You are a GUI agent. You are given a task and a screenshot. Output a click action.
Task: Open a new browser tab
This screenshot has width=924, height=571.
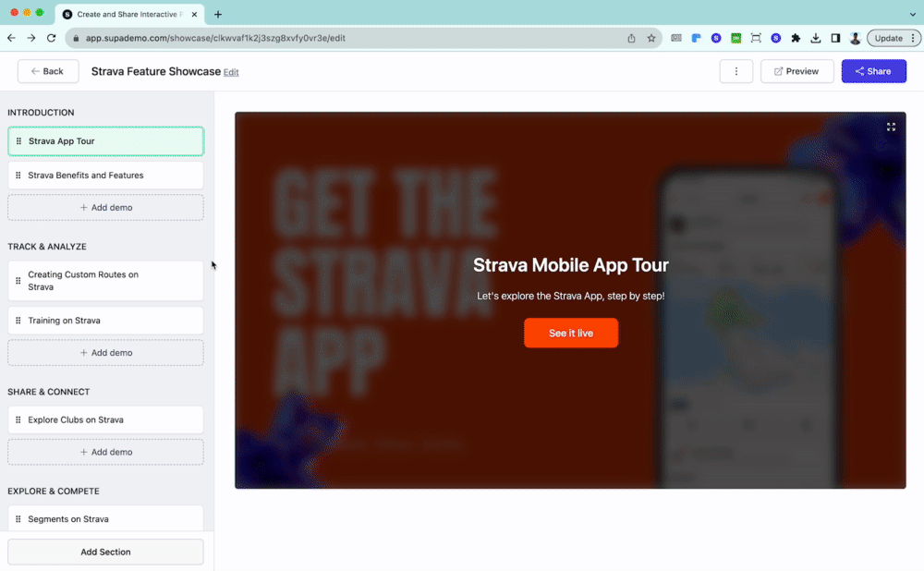pyautogui.click(x=218, y=14)
